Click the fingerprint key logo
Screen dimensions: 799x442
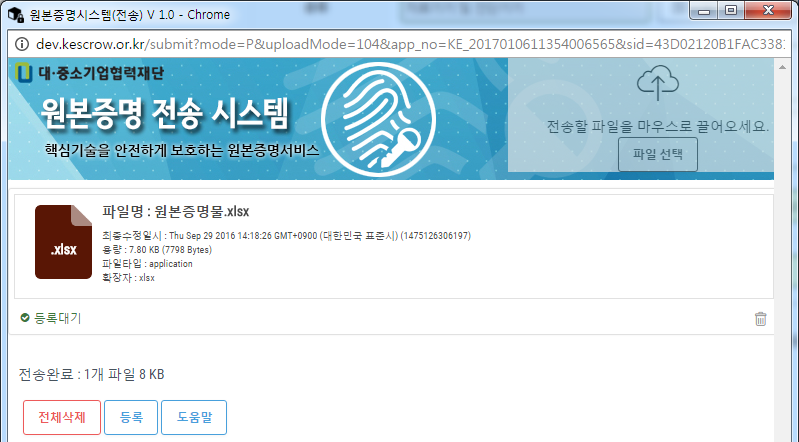(x=379, y=119)
